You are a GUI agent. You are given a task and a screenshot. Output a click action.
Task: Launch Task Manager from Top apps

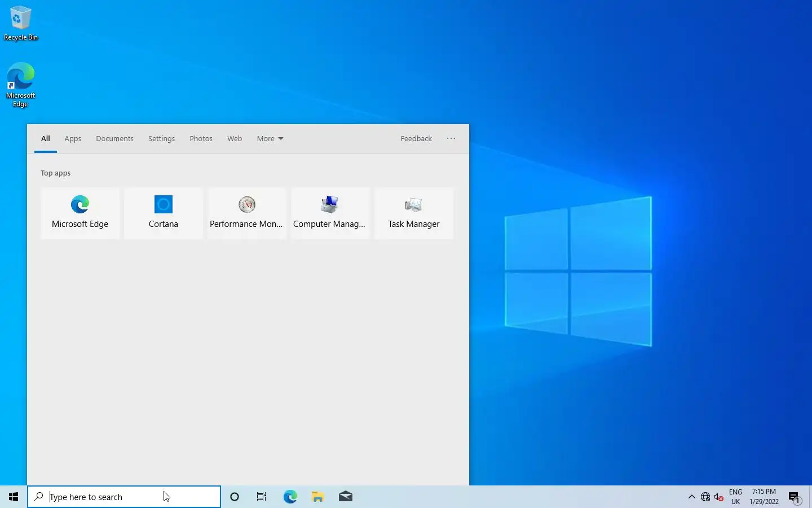pos(414,213)
